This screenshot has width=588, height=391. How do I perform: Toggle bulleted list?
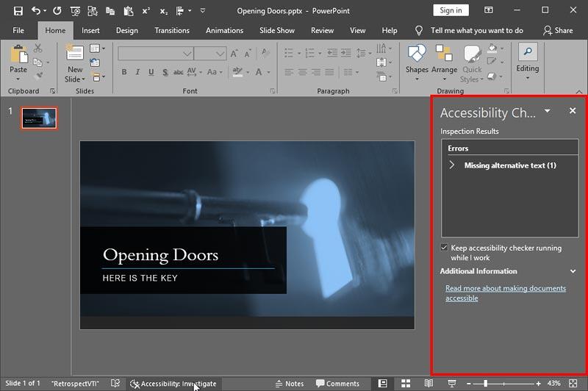(x=289, y=53)
